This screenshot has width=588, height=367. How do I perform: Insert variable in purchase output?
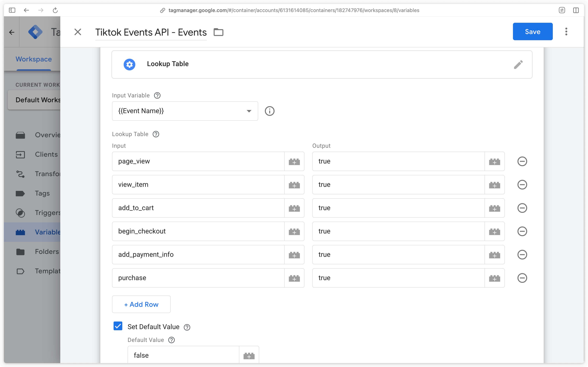[x=494, y=278]
